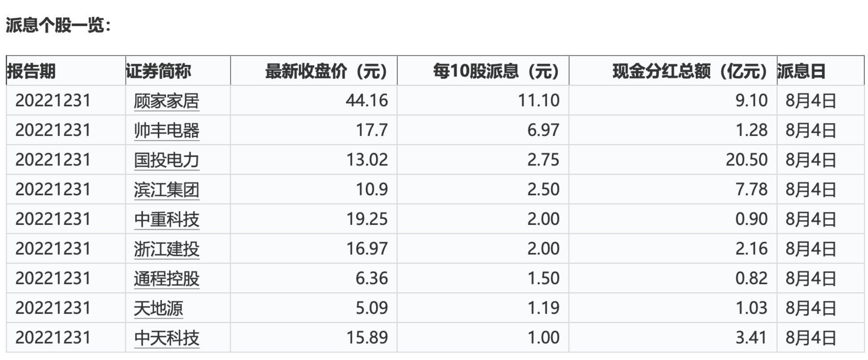Click the 现金分红总额（亿元） column header

tap(690, 71)
